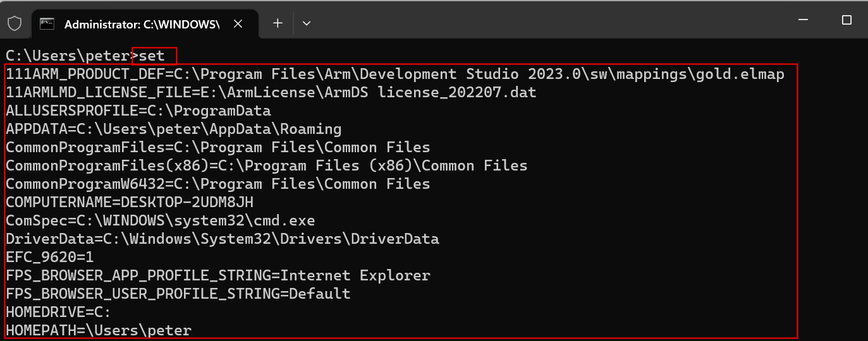
Task: Click the administrator shield icon
Action: click(15, 23)
